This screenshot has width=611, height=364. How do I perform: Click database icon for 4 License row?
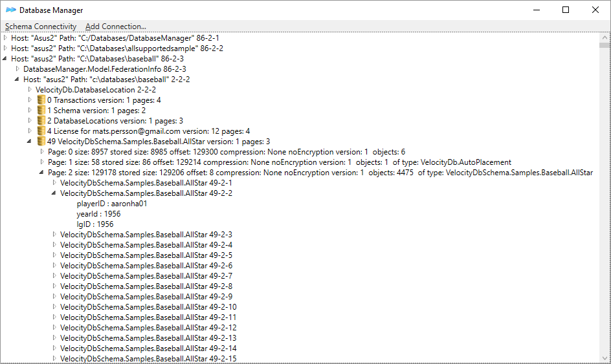[41, 131]
